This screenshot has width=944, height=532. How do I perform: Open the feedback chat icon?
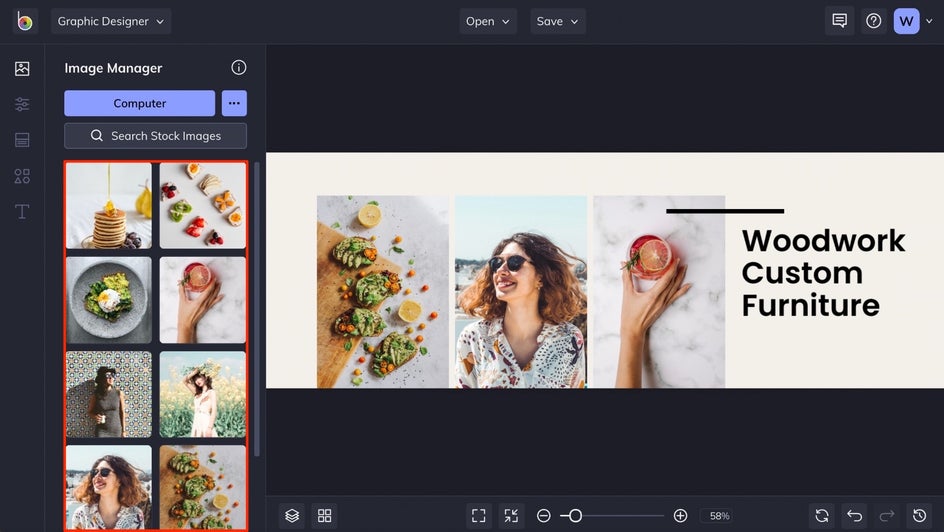coord(839,21)
